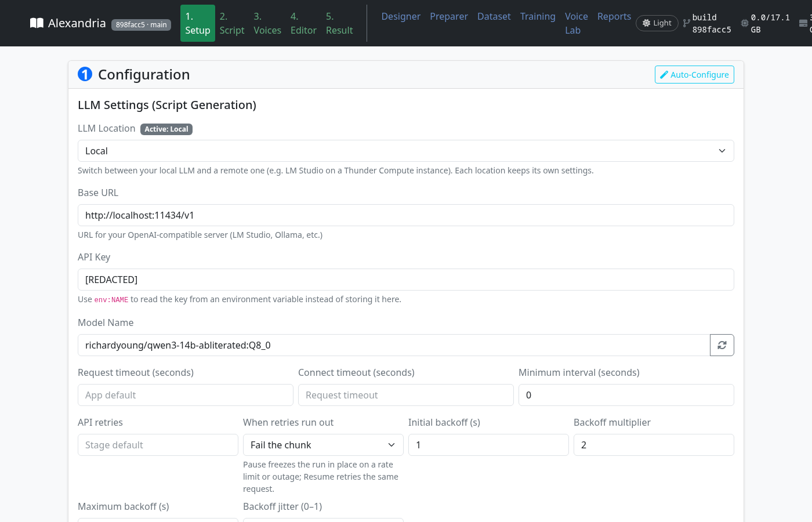The height and width of the screenshot is (522, 812).
Task: Open the Voice Lab link
Action: pyautogui.click(x=577, y=23)
